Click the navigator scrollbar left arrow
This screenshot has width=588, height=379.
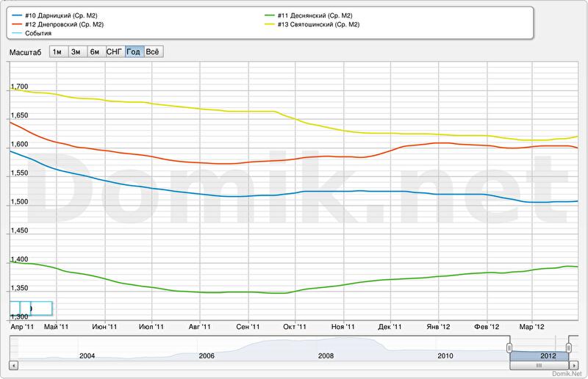pos(12,365)
